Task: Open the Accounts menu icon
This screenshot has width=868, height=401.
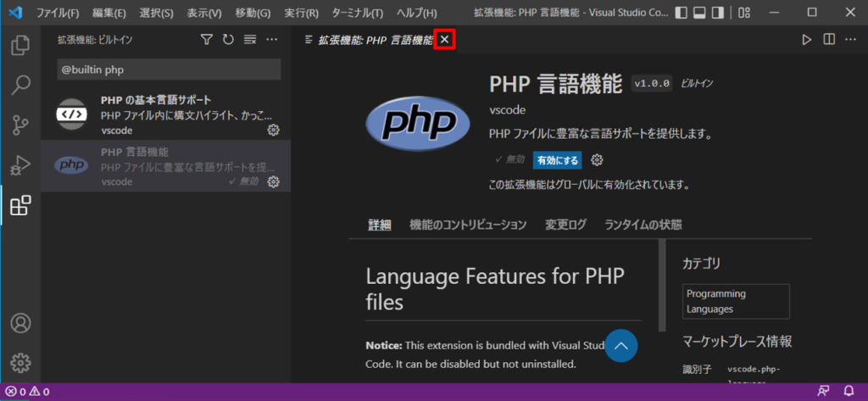Action: [x=20, y=323]
